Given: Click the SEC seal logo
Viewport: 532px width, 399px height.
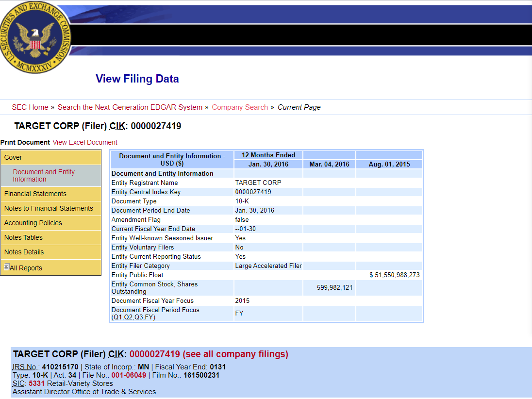Looking at the screenshot, I should tap(35, 37).
